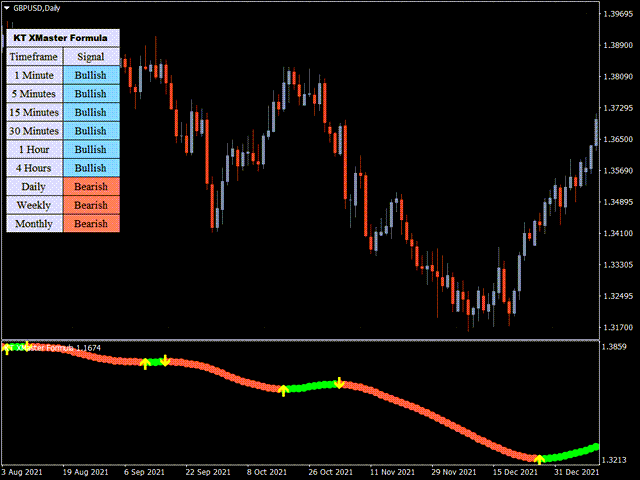Click the Bullish signal for 15 Minutes
The width and height of the screenshot is (640, 480).
91,112
